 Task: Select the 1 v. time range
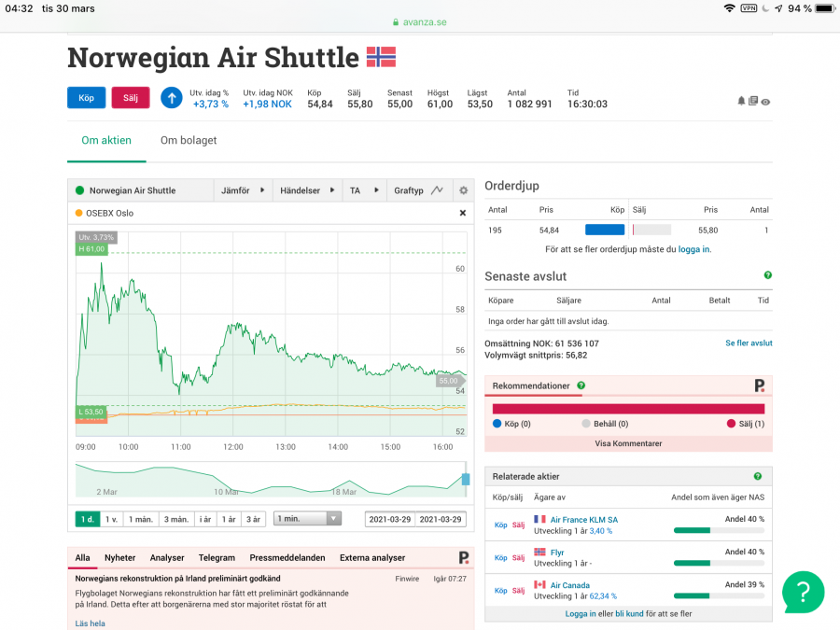(112, 519)
